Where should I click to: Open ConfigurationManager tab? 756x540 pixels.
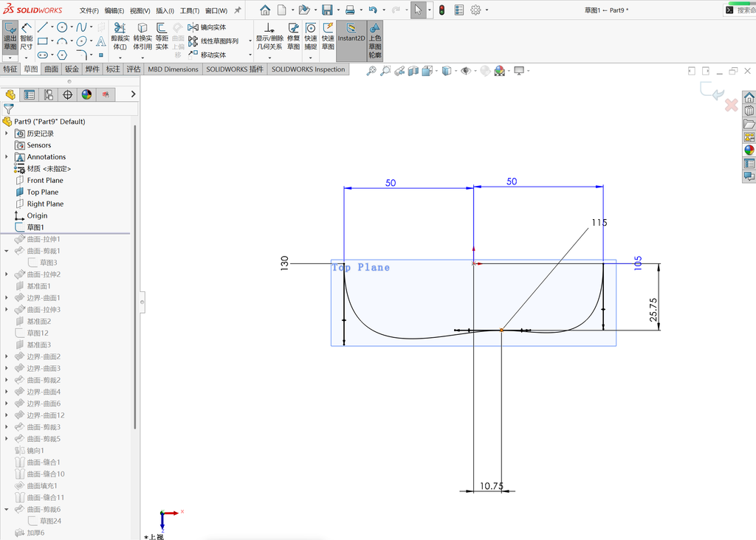48,94
